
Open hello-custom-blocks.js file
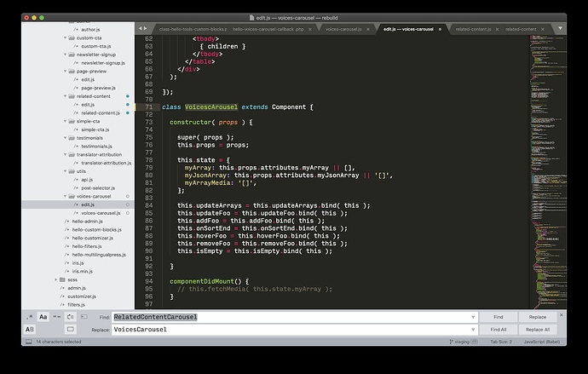click(97, 230)
